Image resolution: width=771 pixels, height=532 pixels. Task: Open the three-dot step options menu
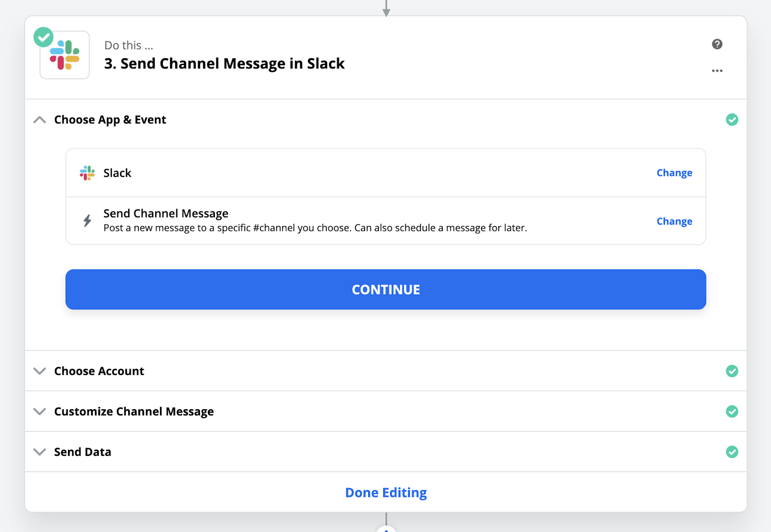coord(717,71)
